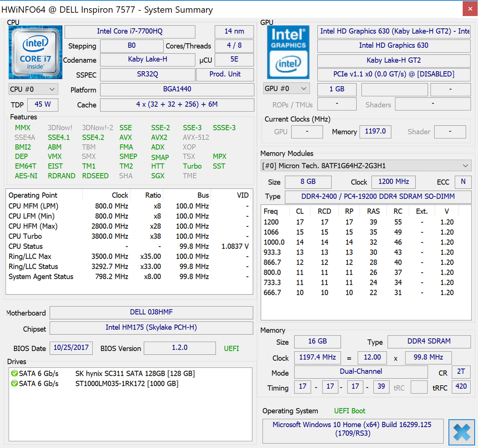Click the BIOS date 10/25/2017 field
The height and width of the screenshot is (448, 478).
(x=71, y=348)
